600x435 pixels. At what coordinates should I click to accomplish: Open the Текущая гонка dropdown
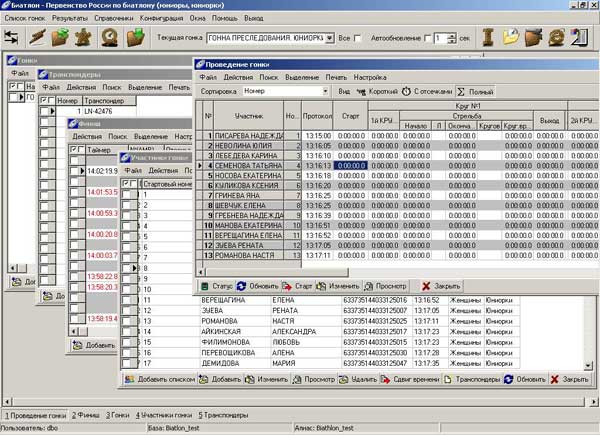(x=329, y=38)
